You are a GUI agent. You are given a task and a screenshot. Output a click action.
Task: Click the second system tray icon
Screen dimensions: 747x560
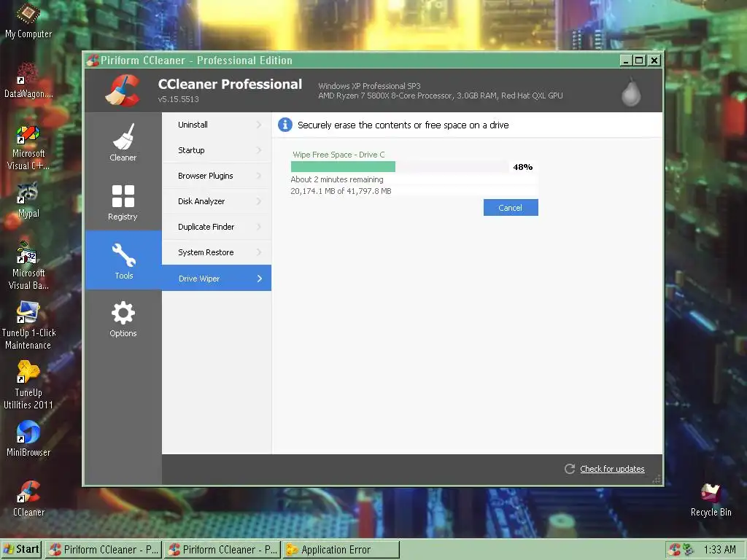click(688, 550)
